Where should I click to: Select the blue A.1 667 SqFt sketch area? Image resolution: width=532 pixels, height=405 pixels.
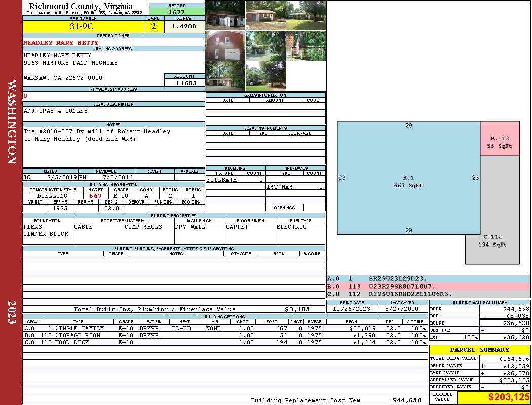point(408,178)
